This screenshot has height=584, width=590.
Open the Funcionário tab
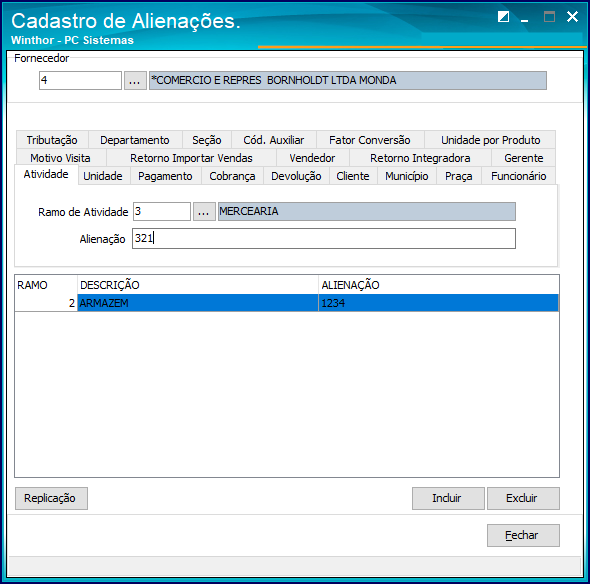pyautogui.click(x=519, y=176)
